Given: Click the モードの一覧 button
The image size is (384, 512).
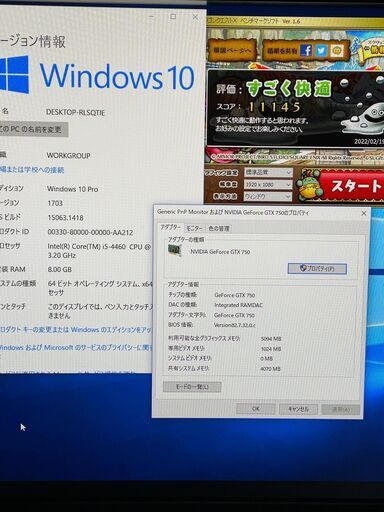Looking at the screenshot, I should pos(192,387).
